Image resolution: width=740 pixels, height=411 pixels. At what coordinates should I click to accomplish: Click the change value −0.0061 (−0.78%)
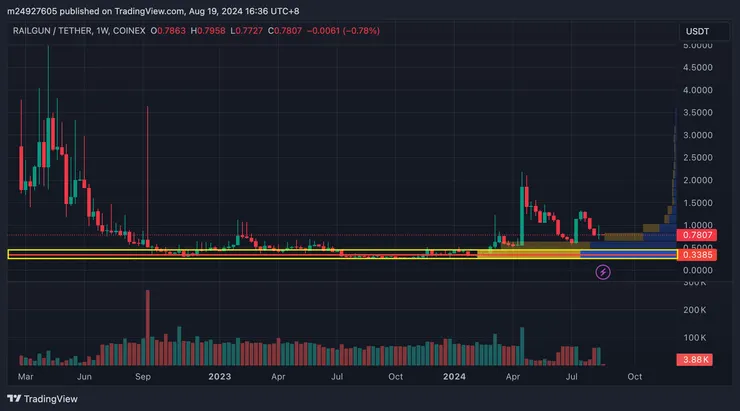click(x=343, y=31)
